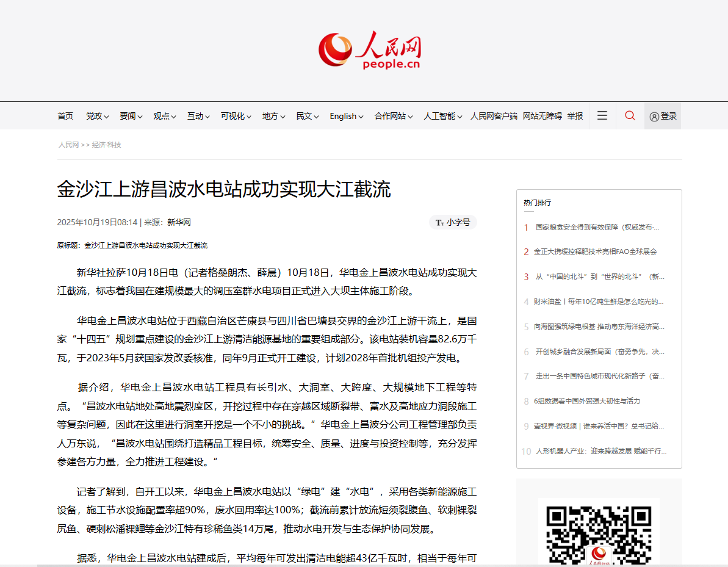The height and width of the screenshot is (567, 728).
Task: Select 网站无障碍 accessibility option
Action: tap(542, 116)
